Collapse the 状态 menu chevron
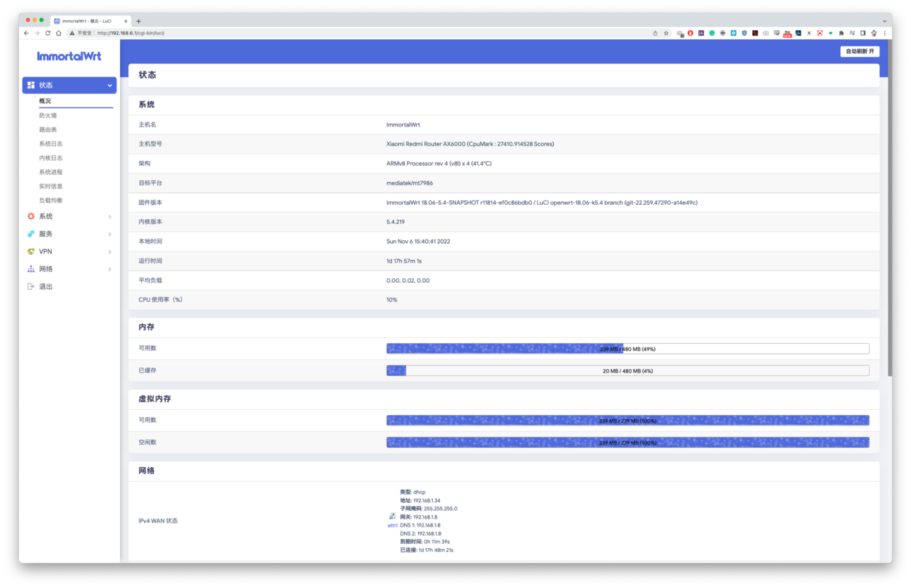This screenshot has height=588, width=911. [109, 85]
